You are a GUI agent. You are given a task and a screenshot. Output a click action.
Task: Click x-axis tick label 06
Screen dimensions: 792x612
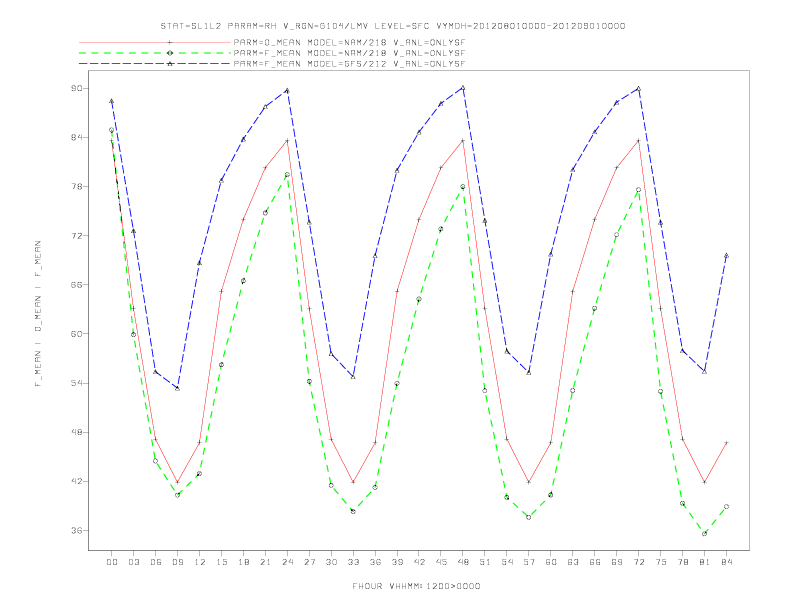(156, 562)
